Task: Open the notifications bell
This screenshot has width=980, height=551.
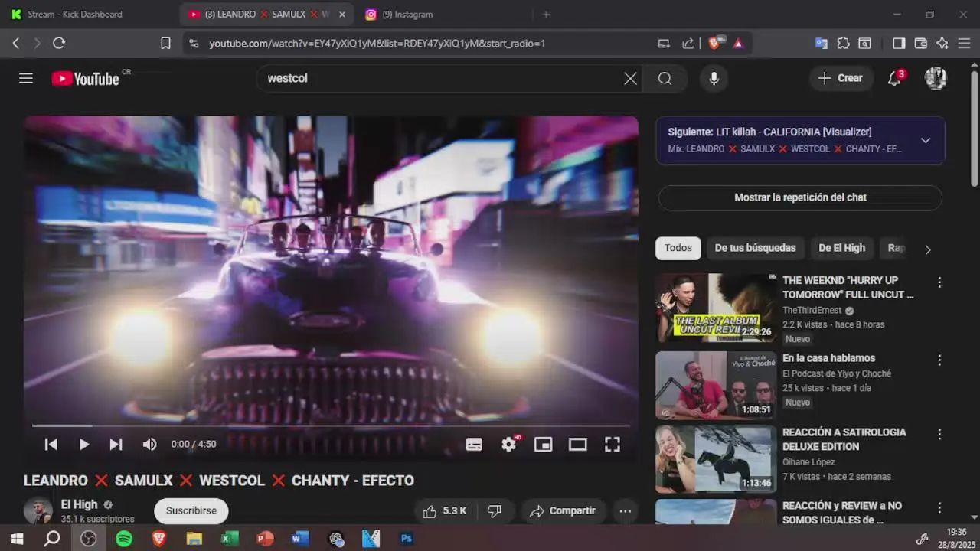Action: point(894,78)
